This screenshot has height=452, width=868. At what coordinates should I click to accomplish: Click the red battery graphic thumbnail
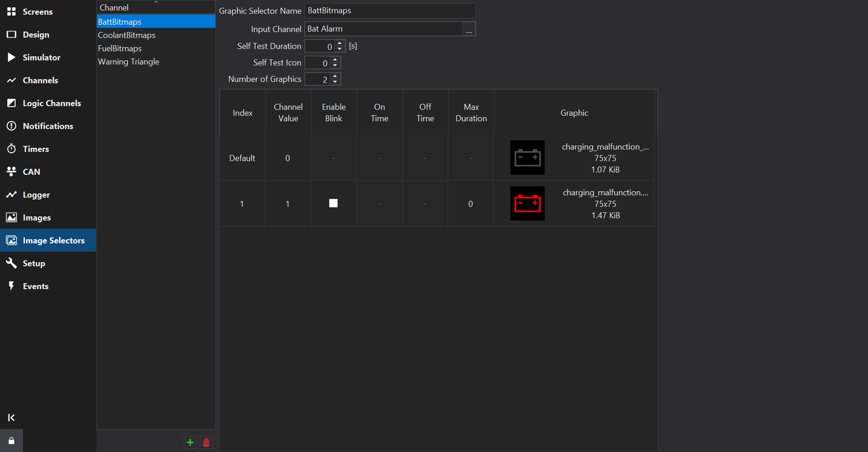click(x=527, y=204)
